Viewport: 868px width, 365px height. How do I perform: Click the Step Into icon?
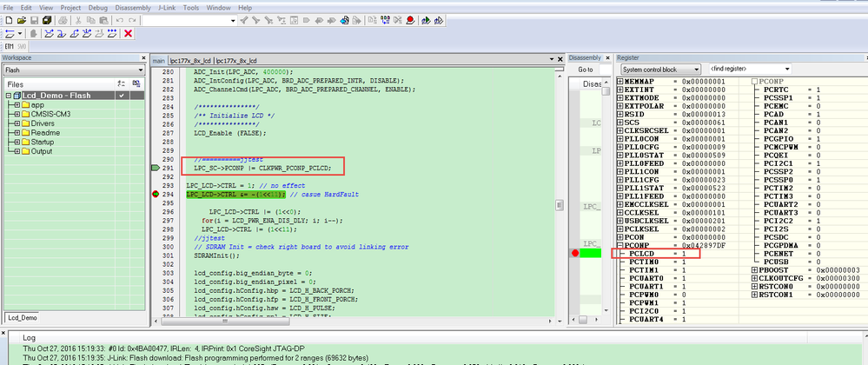(x=62, y=34)
